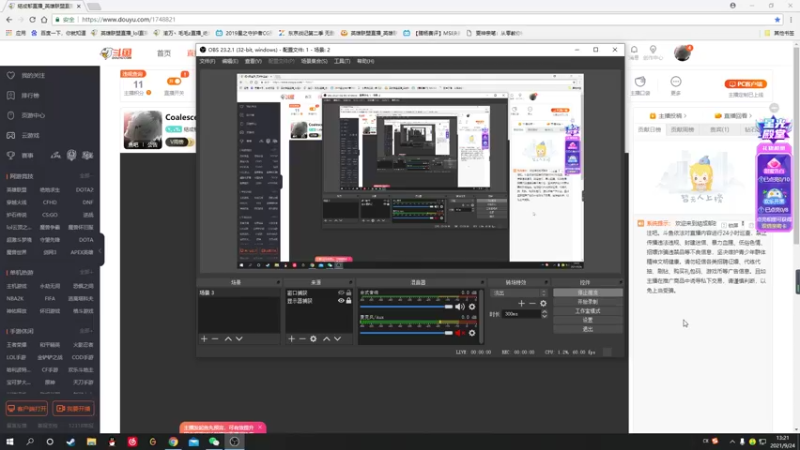Remove the selected scene in OBS
Image resolution: width=800 pixels, height=450 pixels.
tap(215, 339)
